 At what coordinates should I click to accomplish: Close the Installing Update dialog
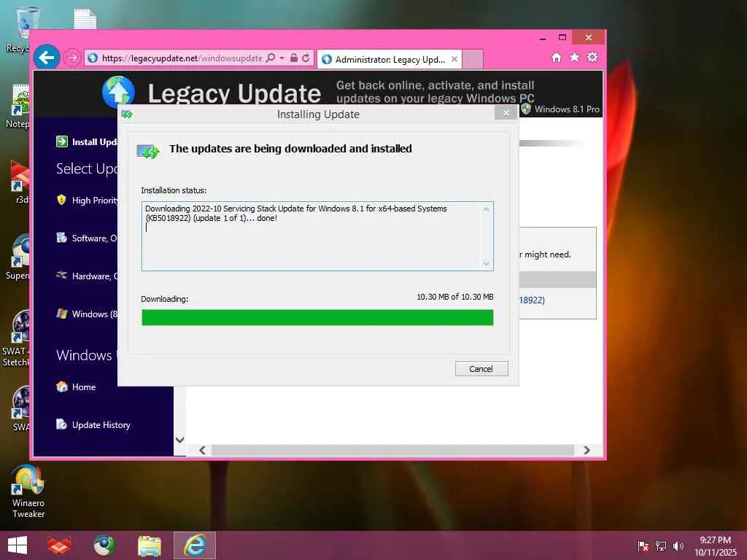506,113
